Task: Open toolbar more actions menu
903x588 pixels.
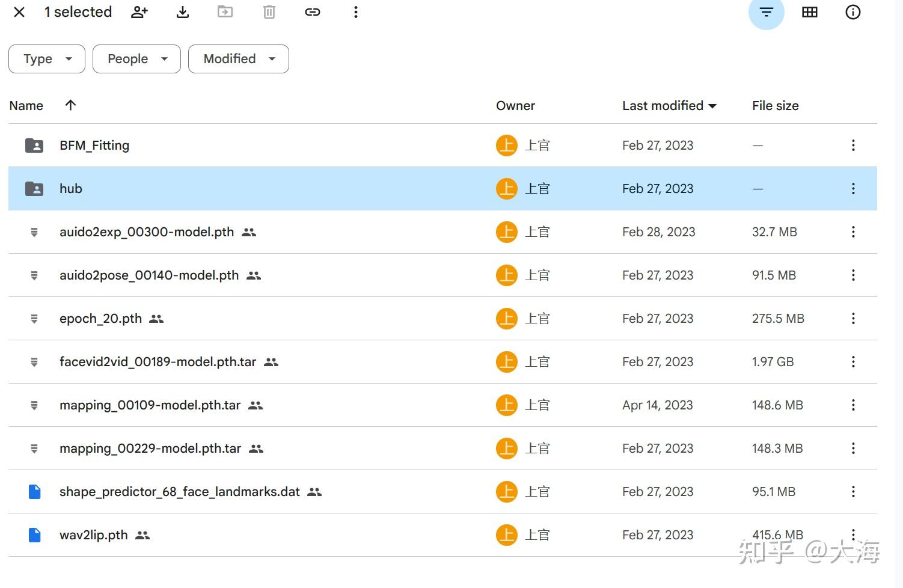Action: pyautogui.click(x=356, y=12)
